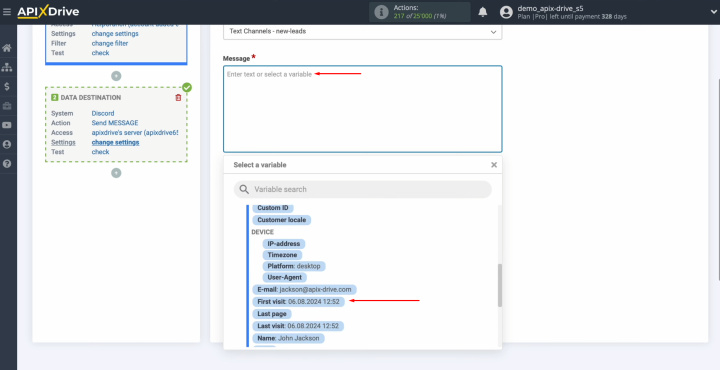Open connections sitemap sidebar icon
720x370 pixels.
[7, 67]
